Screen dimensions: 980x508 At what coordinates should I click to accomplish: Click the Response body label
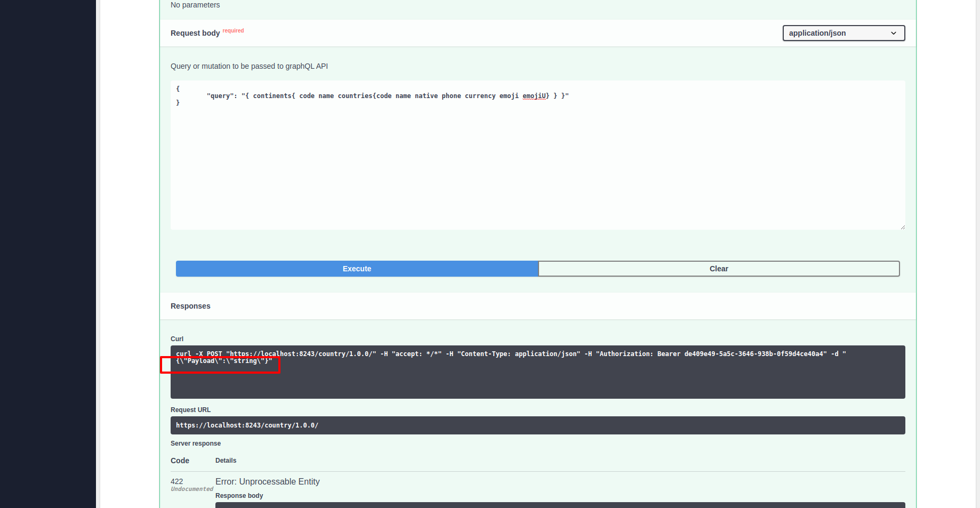coord(239,495)
